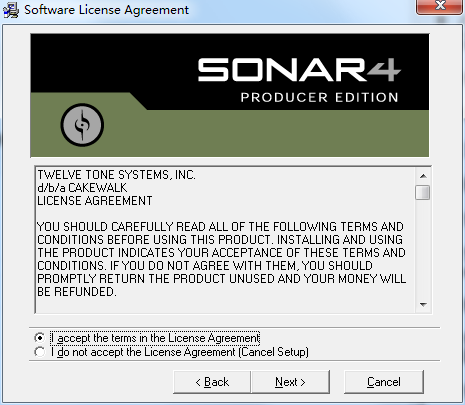Click the d/b/a CAKEWALK line in license

click(82, 188)
